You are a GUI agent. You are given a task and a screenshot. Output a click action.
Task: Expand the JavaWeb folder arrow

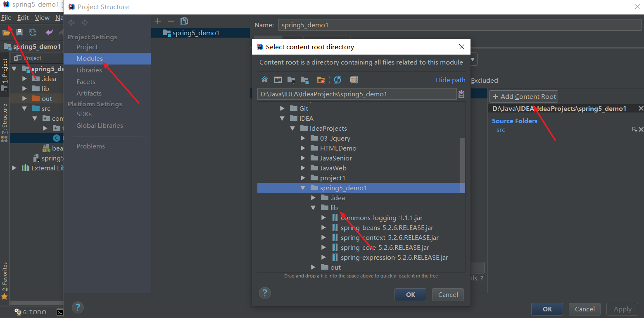303,168
